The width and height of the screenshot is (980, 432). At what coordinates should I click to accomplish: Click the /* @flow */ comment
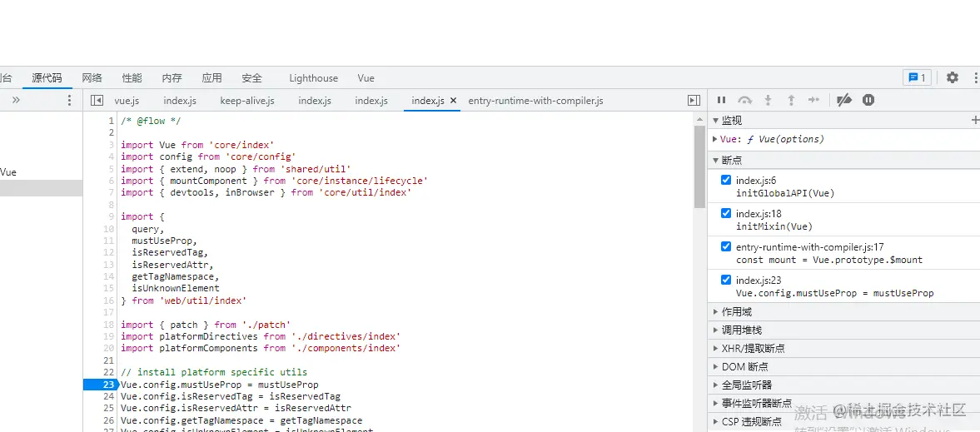[x=151, y=121]
